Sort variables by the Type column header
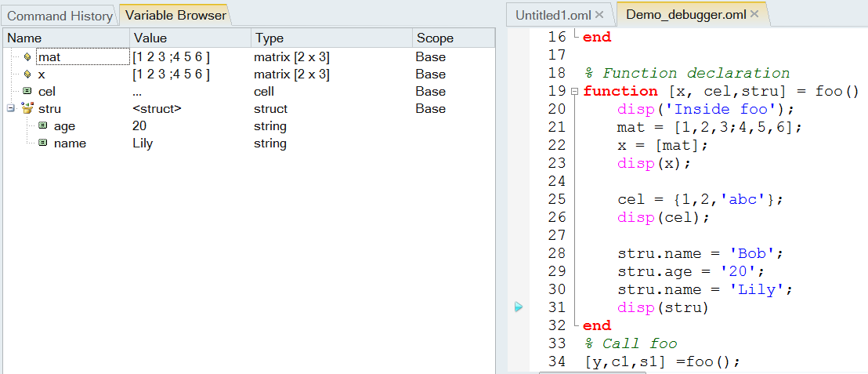868x374 pixels. pyautogui.click(x=331, y=38)
